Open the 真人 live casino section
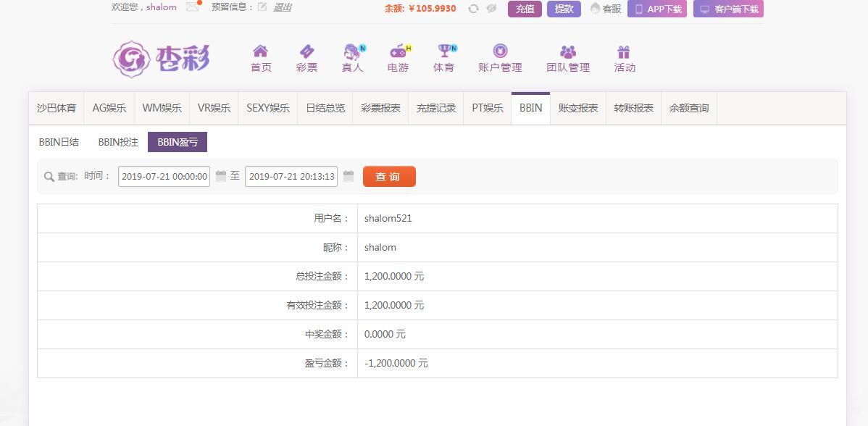Viewport: 868px width, 426px height. point(353,59)
